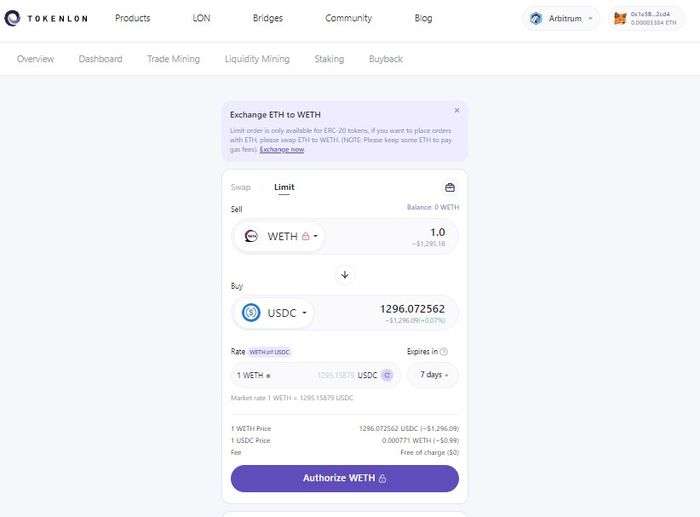Go to the Trade Mining section

click(x=173, y=59)
